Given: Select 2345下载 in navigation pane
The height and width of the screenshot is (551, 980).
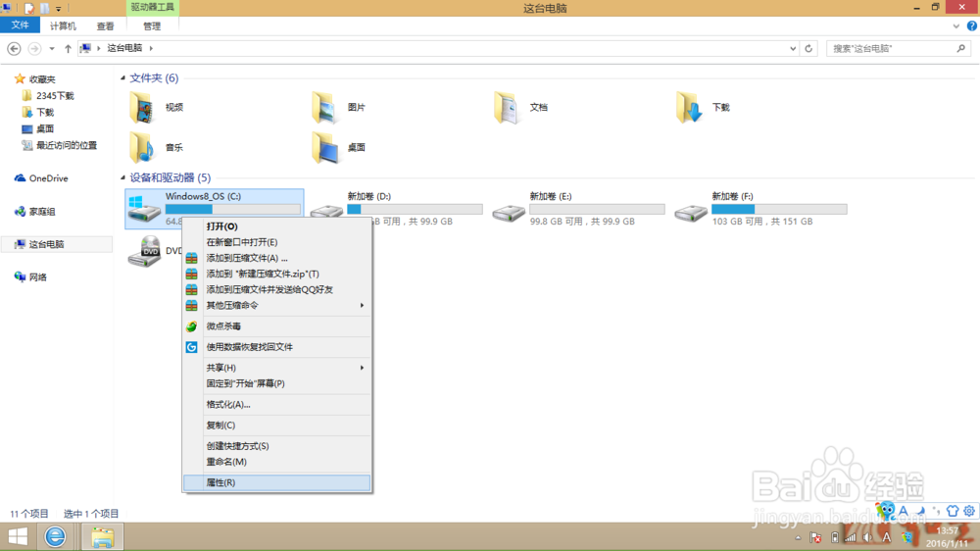Looking at the screenshot, I should point(54,96).
